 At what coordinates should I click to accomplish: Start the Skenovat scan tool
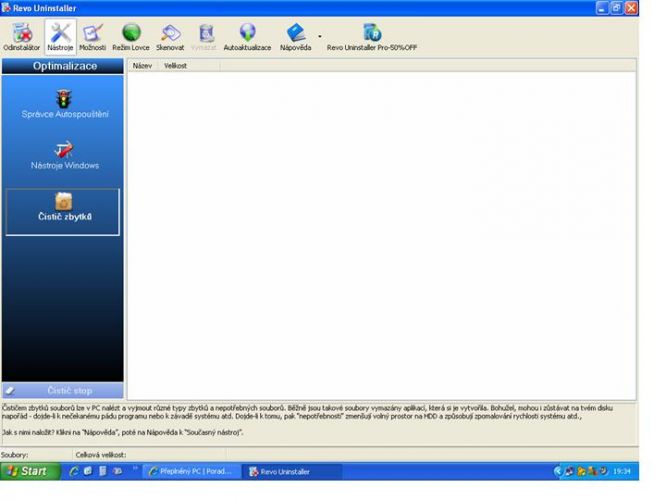[170, 37]
